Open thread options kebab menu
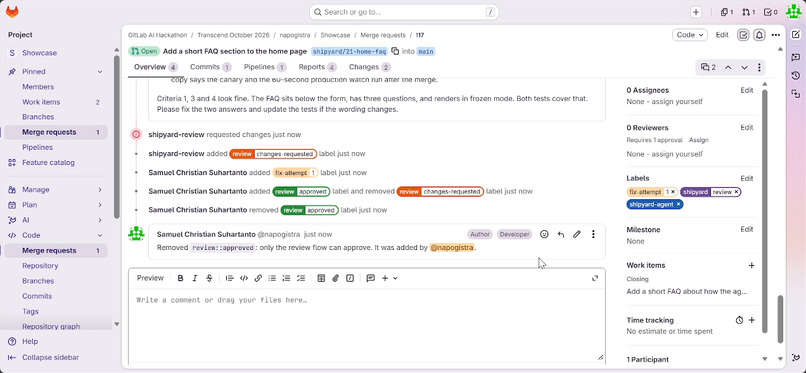The width and height of the screenshot is (806, 373). coord(759,67)
